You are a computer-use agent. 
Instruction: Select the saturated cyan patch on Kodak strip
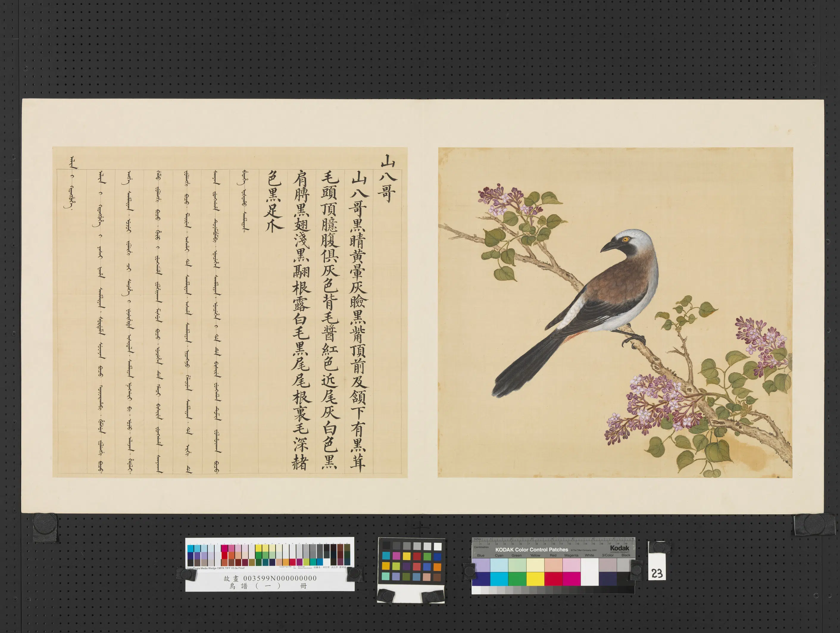pos(499,579)
